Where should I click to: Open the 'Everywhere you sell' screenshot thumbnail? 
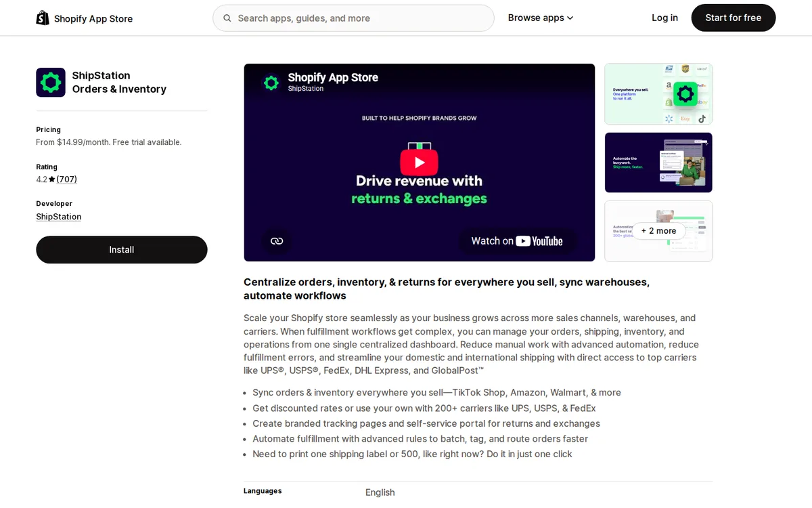[x=658, y=94]
